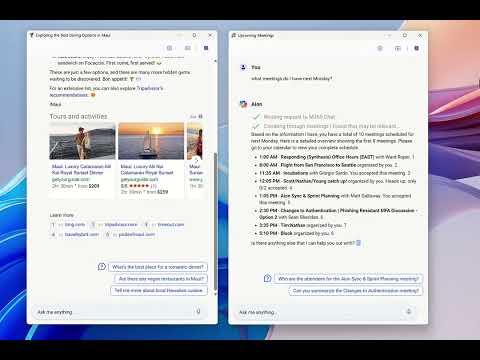
Task: Select summarize Changes to Authentication meeting suggestion
Action: tap(356, 291)
